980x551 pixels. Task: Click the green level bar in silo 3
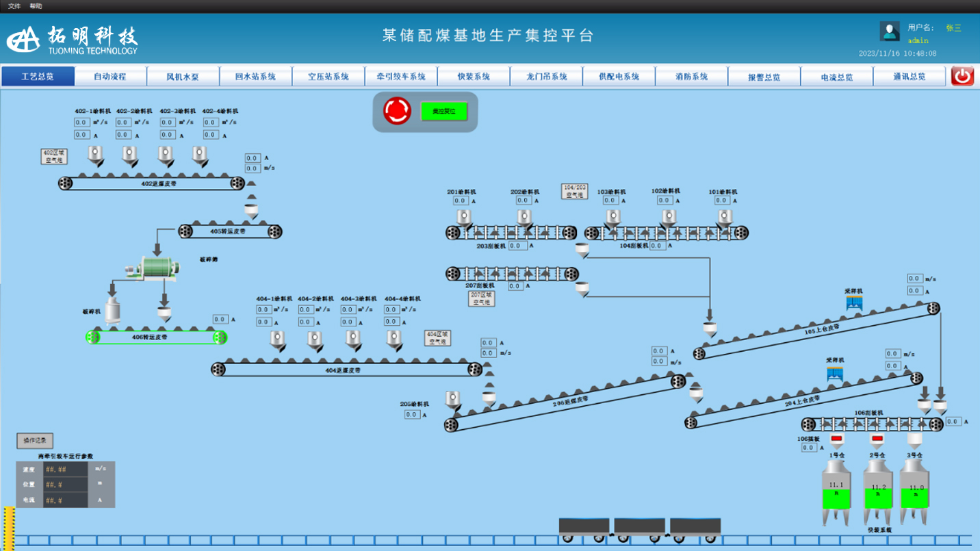[916, 498]
